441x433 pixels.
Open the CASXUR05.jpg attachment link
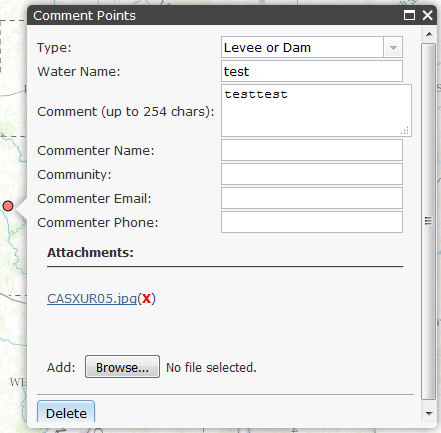coord(92,299)
